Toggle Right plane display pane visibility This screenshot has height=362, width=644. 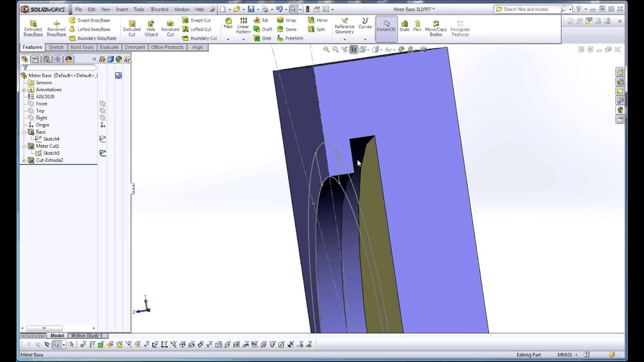(103, 118)
